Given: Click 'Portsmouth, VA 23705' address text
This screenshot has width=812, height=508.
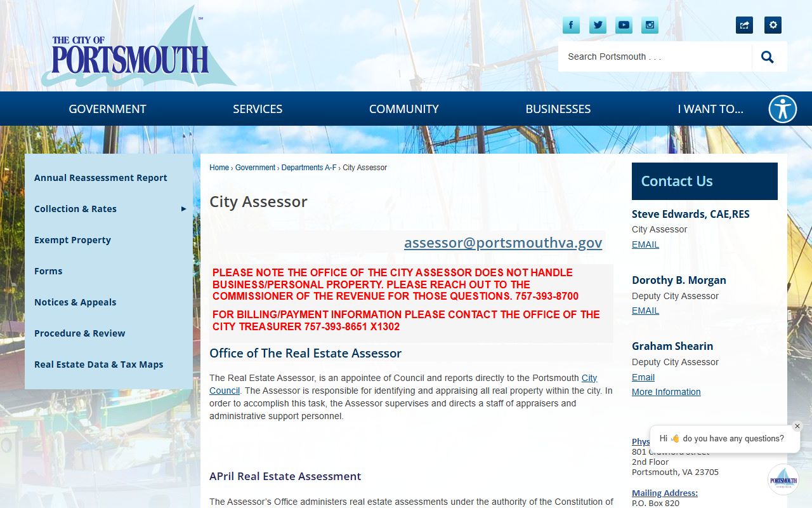Looking at the screenshot, I should point(675,472).
